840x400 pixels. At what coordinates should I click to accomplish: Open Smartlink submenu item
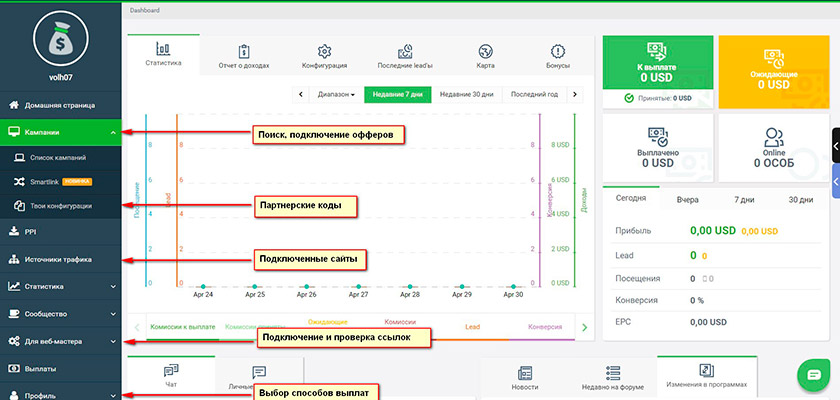[x=61, y=182]
